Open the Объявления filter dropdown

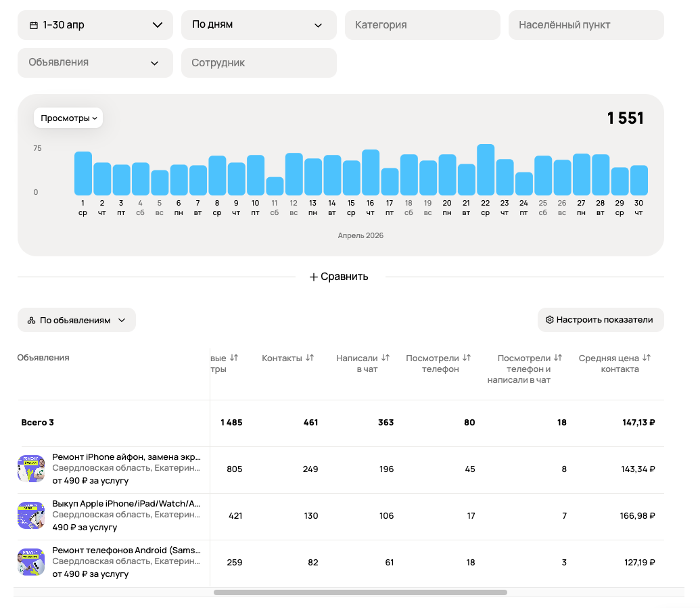pos(95,63)
